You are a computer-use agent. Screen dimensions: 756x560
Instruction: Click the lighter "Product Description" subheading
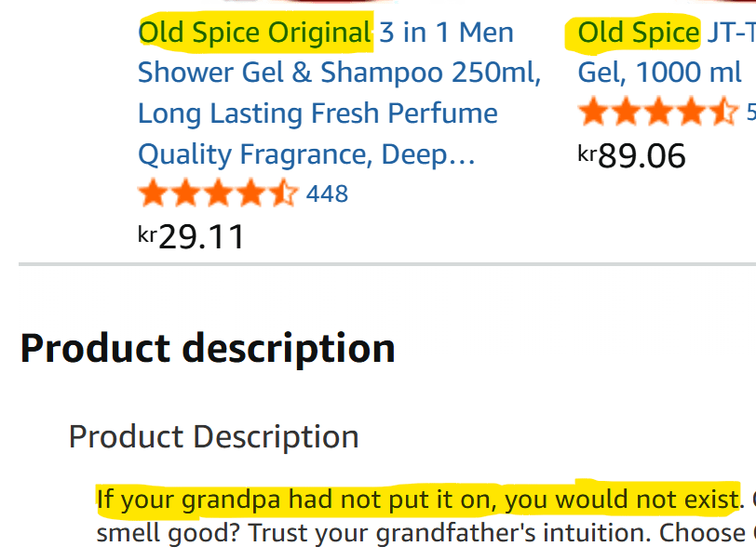213,436
